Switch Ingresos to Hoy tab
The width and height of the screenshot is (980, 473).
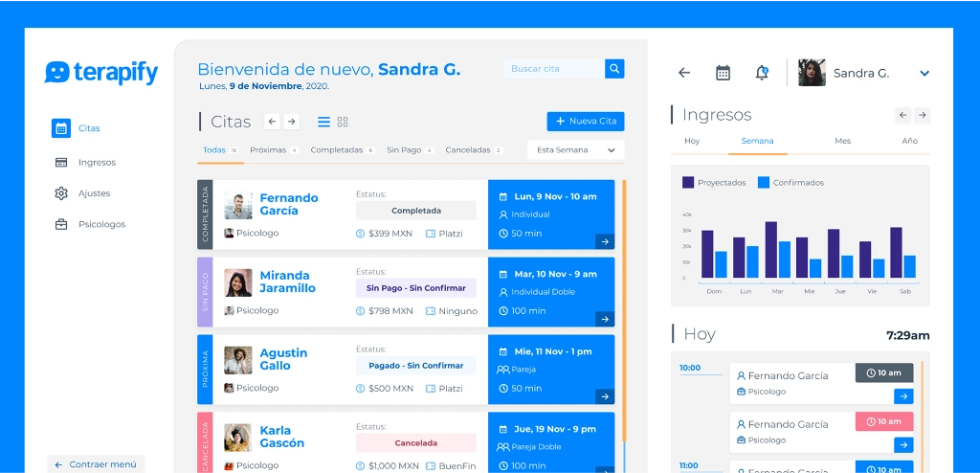[x=692, y=141]
